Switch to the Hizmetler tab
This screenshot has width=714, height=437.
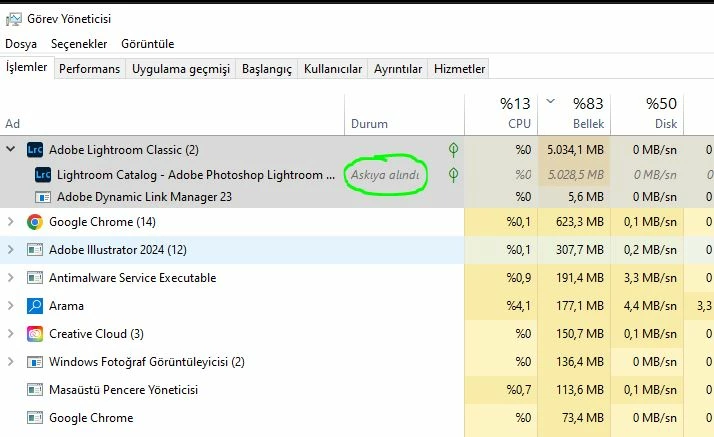pyautogui.click(x=459, y=69)
